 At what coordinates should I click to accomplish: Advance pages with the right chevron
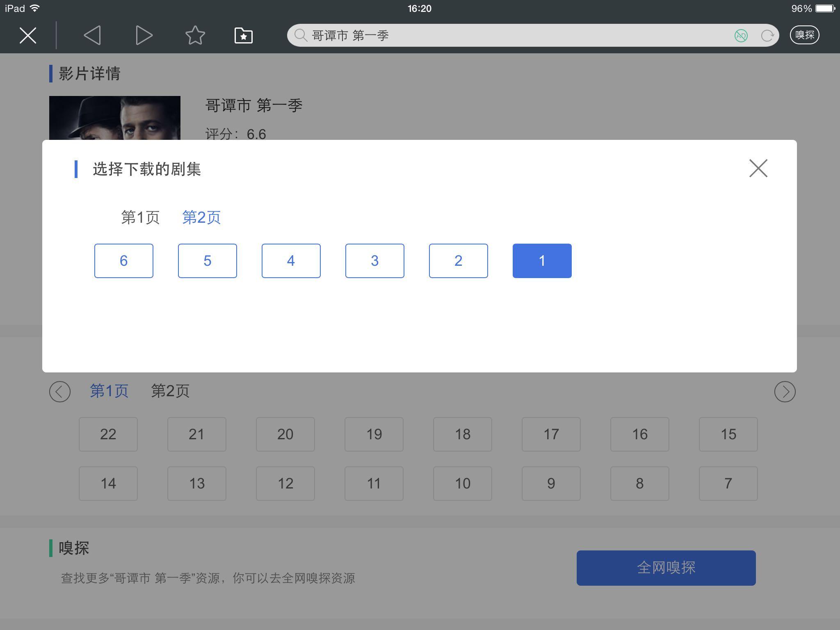pyautogui.click(x=784, y=391)
